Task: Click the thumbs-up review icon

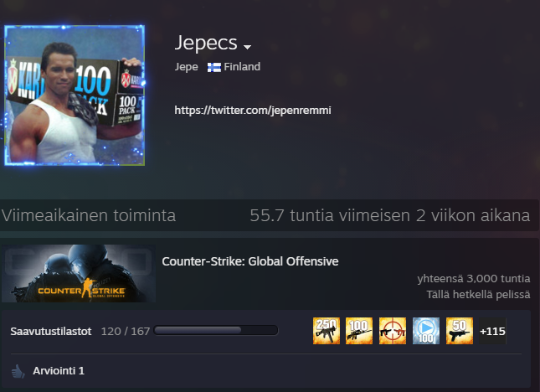Action: coord(18,371)
